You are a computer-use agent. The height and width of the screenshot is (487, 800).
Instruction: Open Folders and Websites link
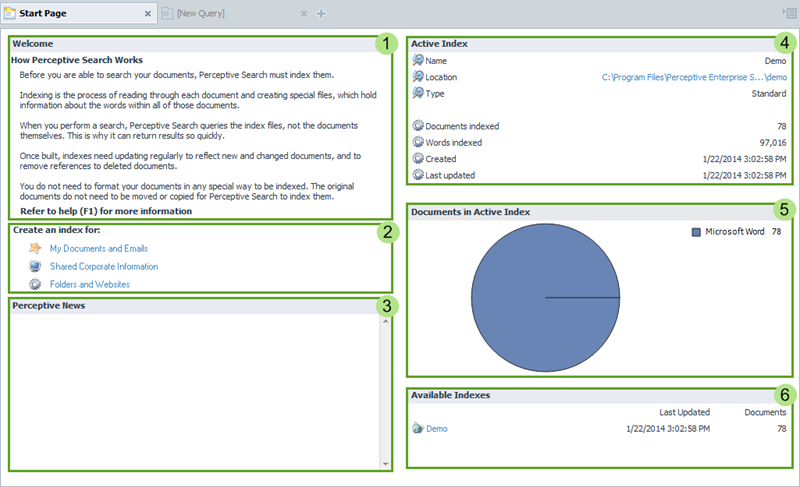pyautogui.click(x=90, y=284)
